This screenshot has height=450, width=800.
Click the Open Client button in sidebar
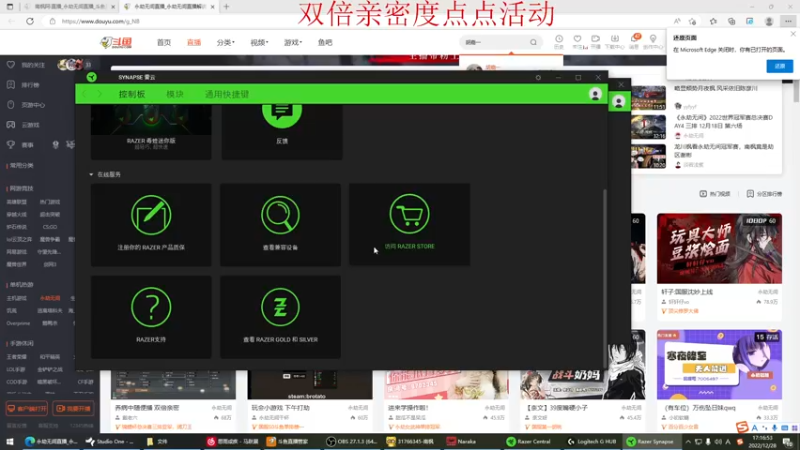(27, 409)
